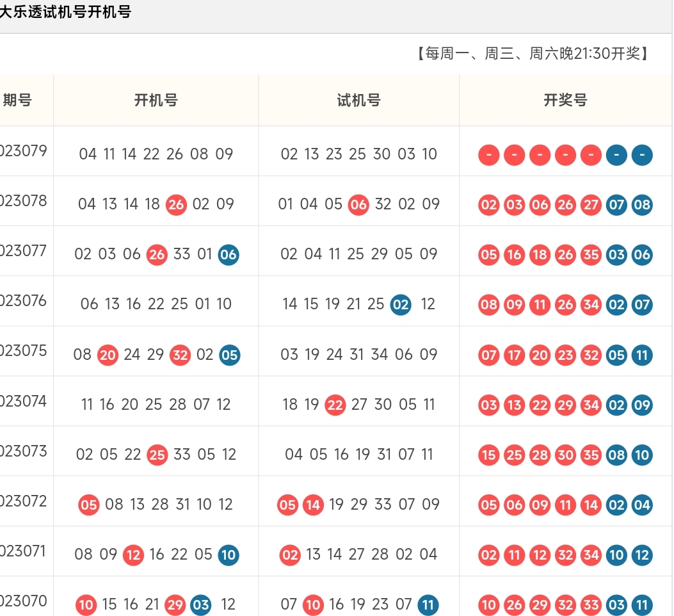674x616 pixels.
Task: Click red ball 33 in 23070 开奖号
Action: point(591,605)
